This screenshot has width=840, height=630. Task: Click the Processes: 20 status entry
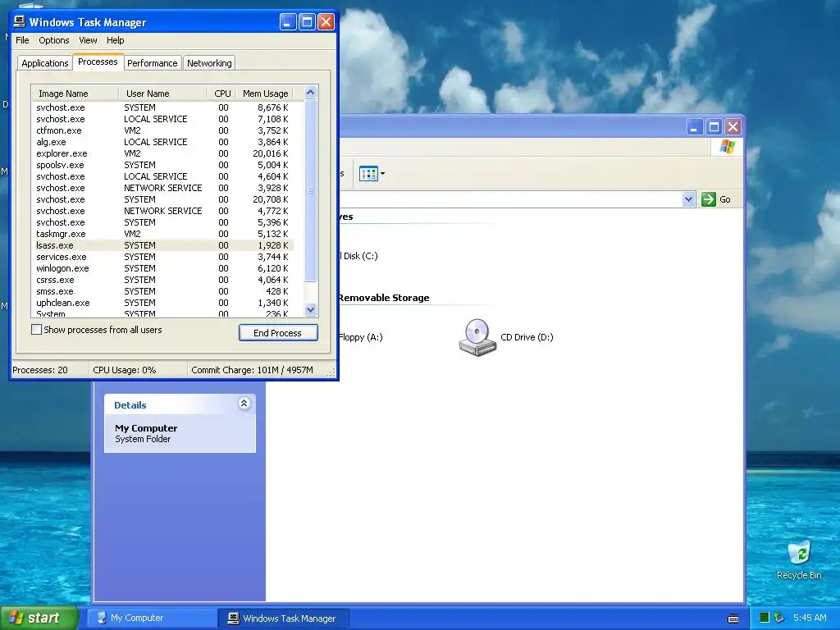pos(40,370)
